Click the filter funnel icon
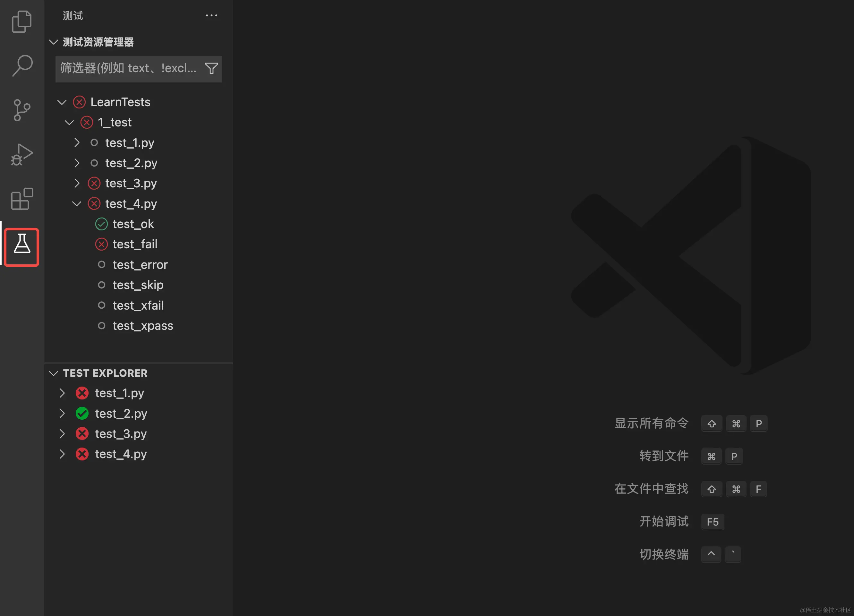The image size is (854, 616). click(211, 69)
